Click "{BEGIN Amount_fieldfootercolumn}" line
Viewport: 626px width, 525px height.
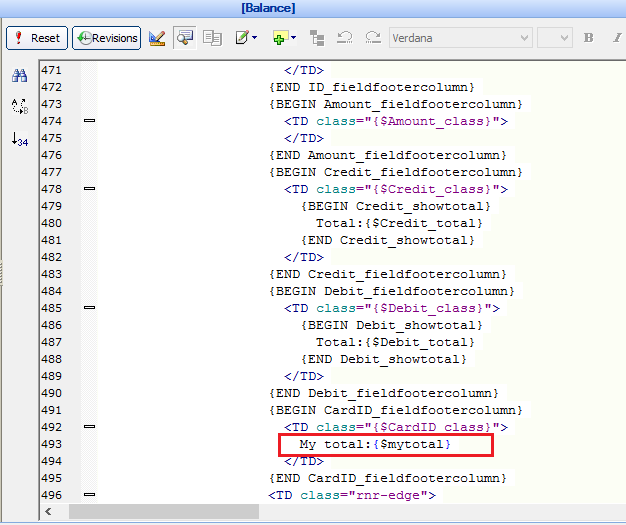396,104
